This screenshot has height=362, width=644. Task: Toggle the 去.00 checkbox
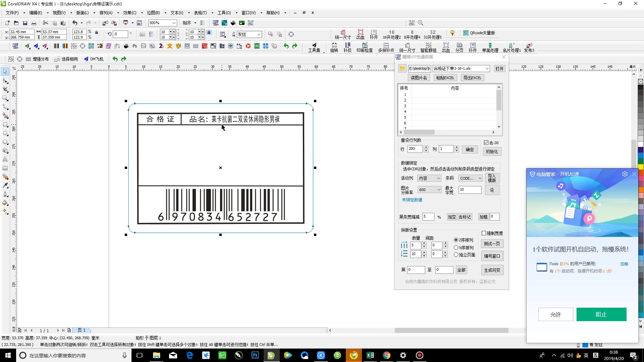(x=486, y=142)
